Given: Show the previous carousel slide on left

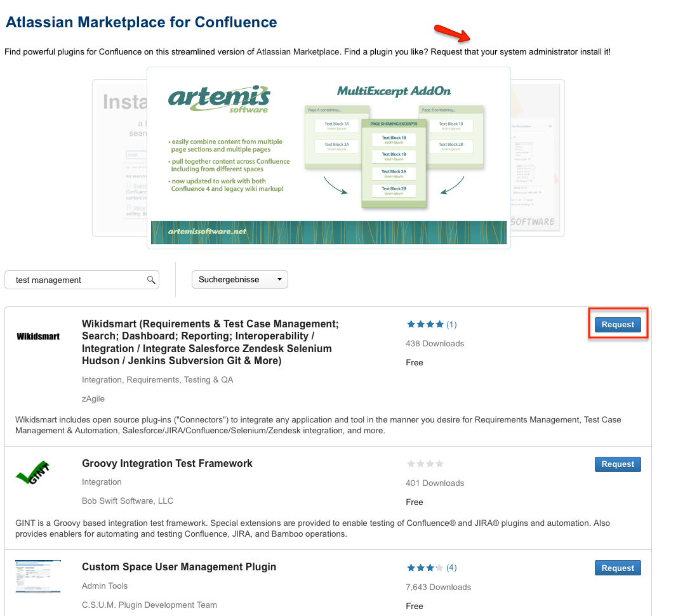Looking at the screenshot, I should [x=120, y=158].
